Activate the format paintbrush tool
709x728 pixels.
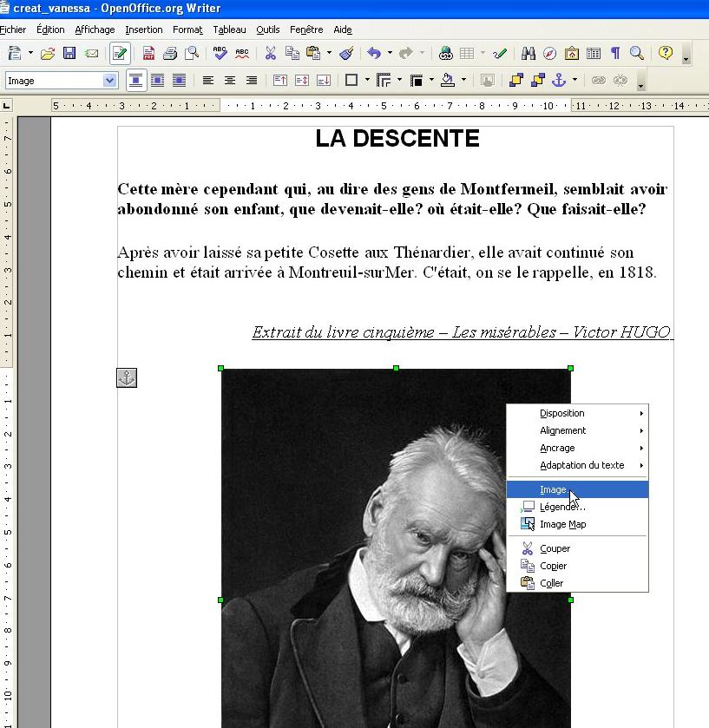[346, 54]
